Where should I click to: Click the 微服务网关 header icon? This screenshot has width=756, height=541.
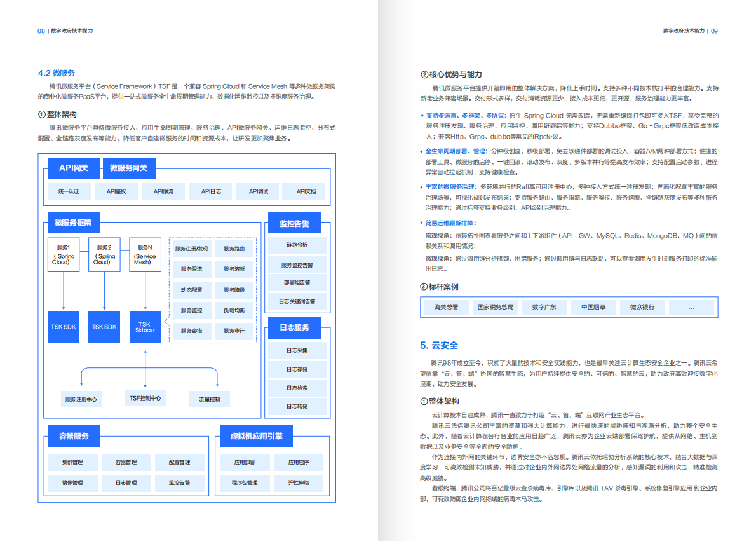[128, 168]
